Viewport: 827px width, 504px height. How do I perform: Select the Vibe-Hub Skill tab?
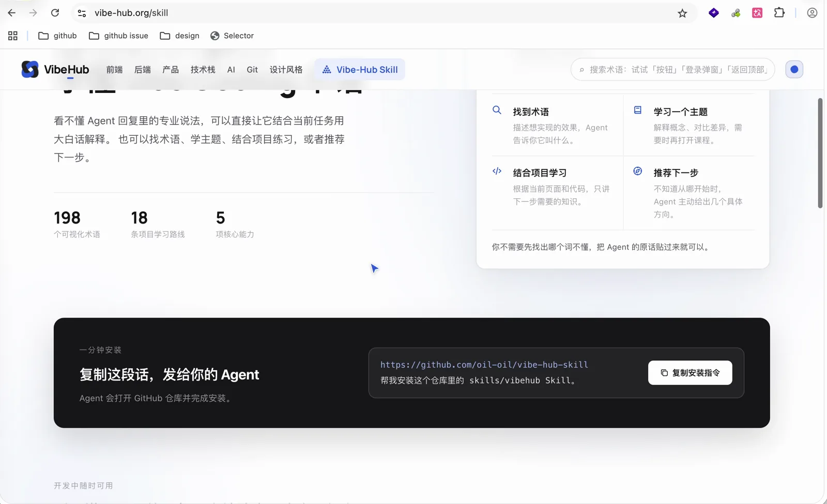pos(360,70)
